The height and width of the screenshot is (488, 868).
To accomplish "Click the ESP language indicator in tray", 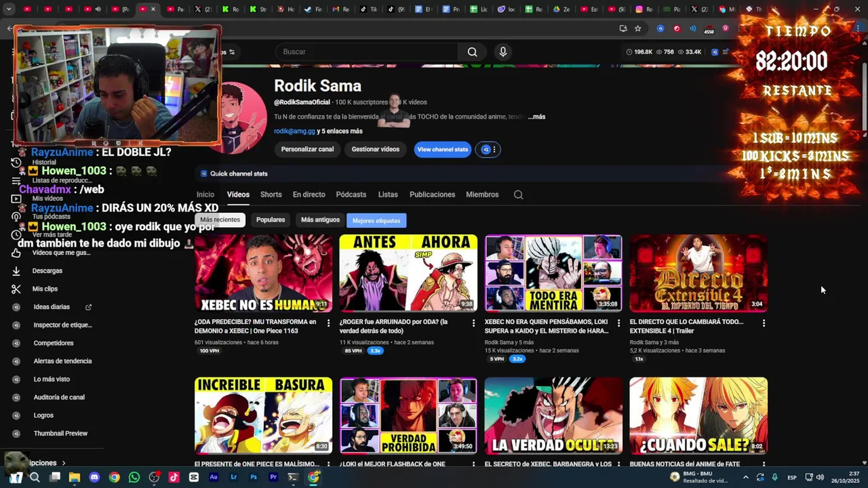I will point(791,478).
